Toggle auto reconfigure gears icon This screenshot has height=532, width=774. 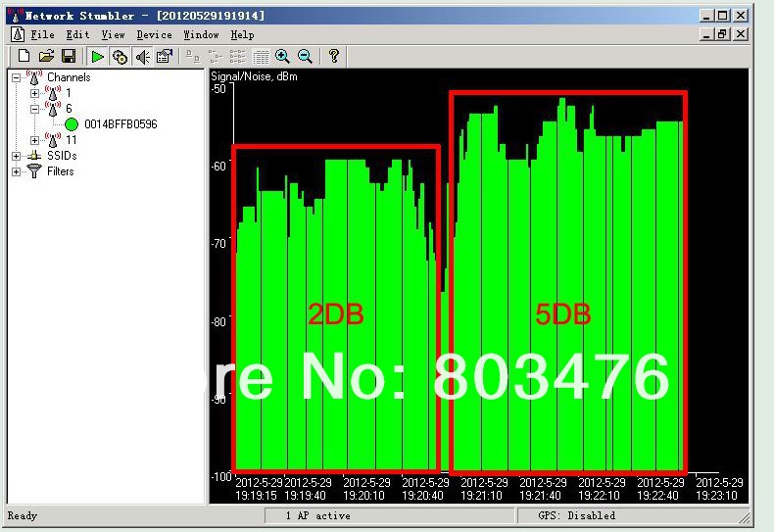120,57
